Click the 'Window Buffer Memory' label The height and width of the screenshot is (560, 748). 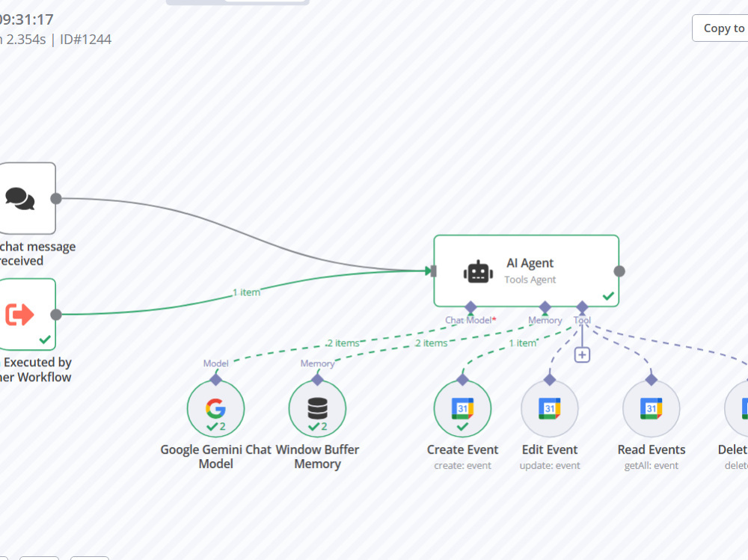317,457
